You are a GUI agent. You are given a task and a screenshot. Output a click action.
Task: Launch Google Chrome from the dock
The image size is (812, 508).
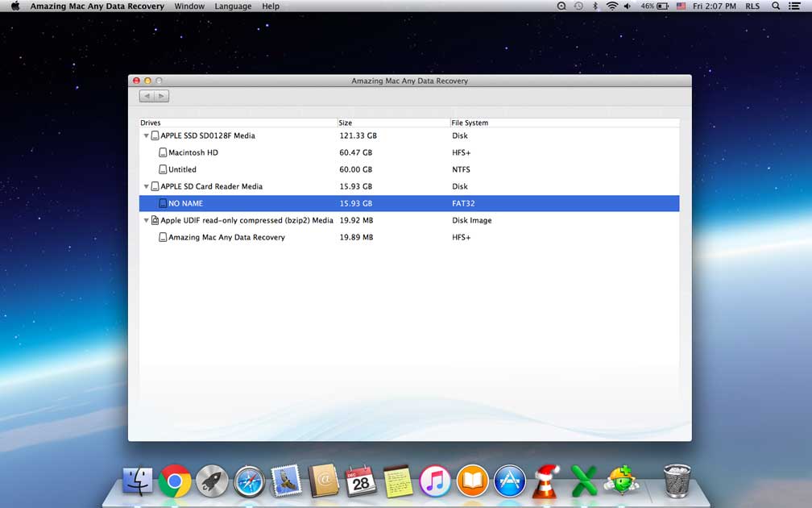tap(175, 481)
